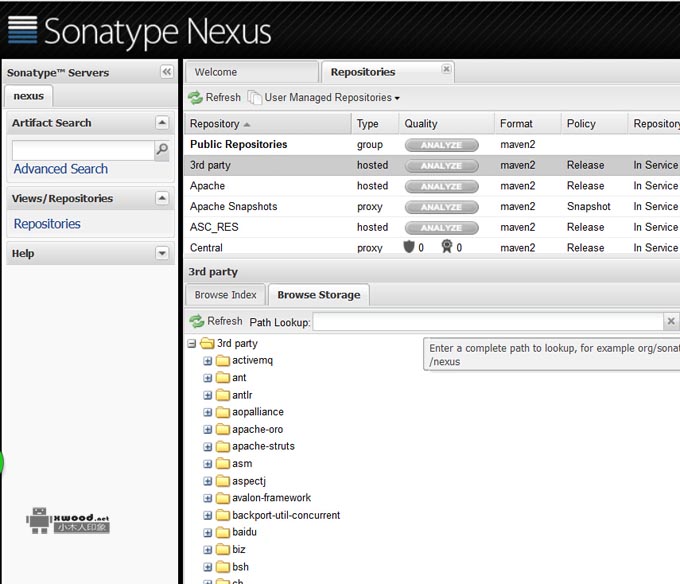Expand the aspectj folder
Screen dimensions: 680x584
click(208, 481)
